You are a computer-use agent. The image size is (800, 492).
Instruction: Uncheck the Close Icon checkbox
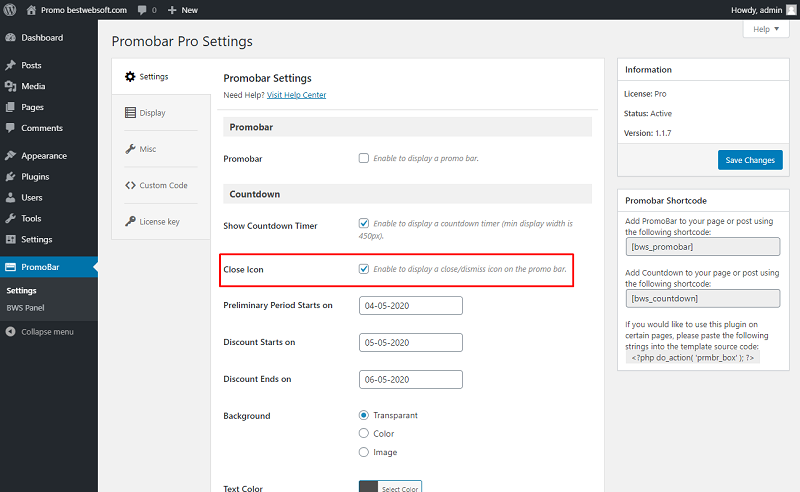363,268
